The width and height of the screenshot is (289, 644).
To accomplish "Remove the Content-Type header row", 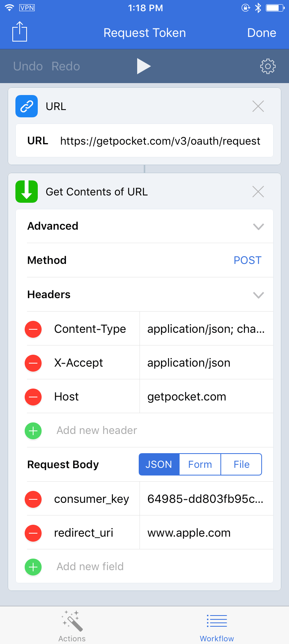I will (x=33, y=329).
